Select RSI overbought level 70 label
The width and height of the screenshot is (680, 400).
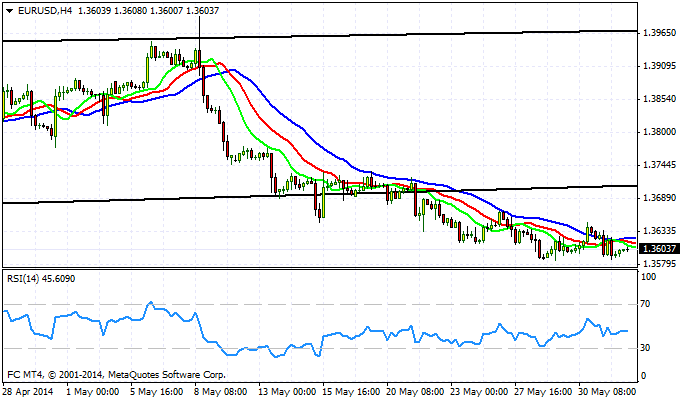(x=646, y=304)
